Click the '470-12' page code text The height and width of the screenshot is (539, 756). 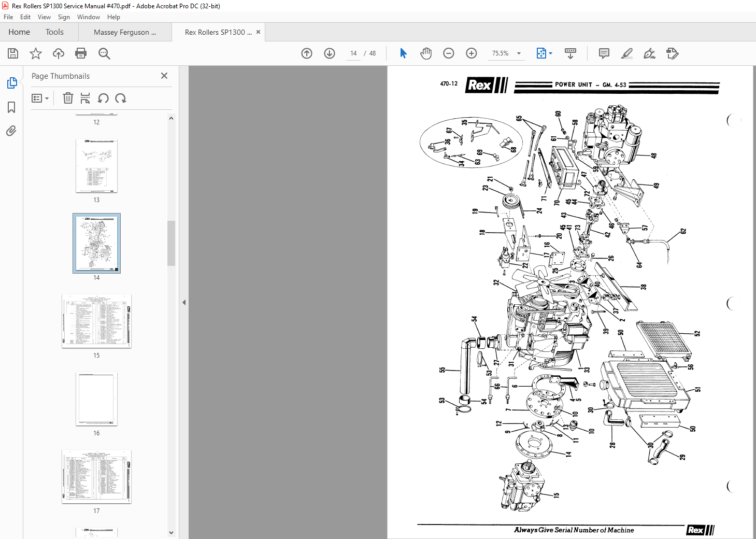click(x=449, y=83)
